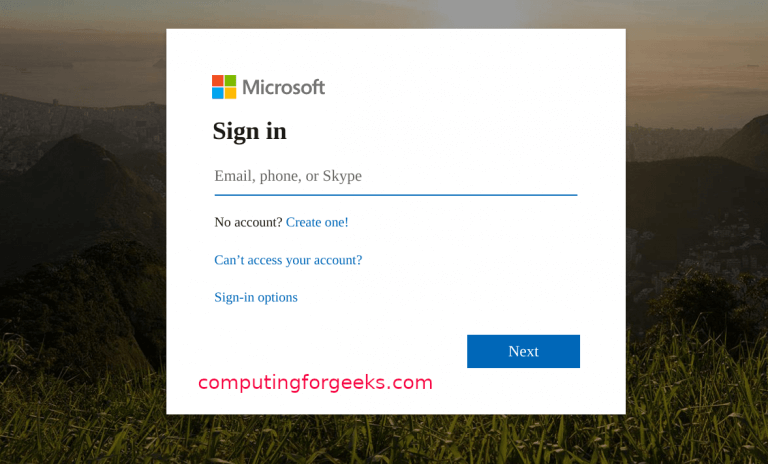The image size is (768, 464).
Task: Open "Can't access your account?" link
Action: coord(288,260)
